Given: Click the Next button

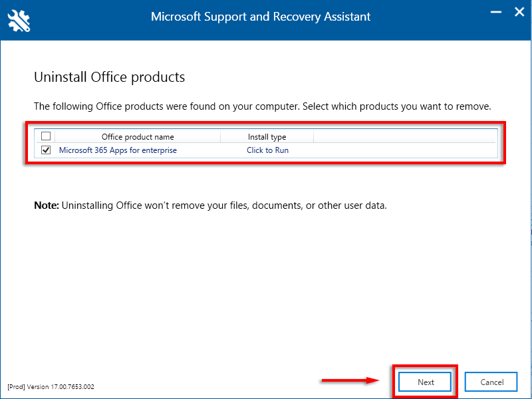Looking at the screenshot, I should tap(425, 382).
